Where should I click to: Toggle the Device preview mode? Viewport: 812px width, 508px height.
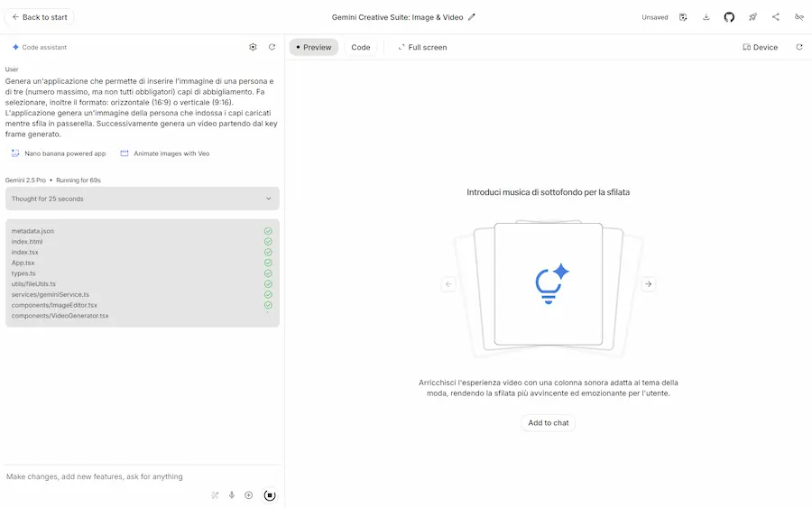(x=760, y=47)
